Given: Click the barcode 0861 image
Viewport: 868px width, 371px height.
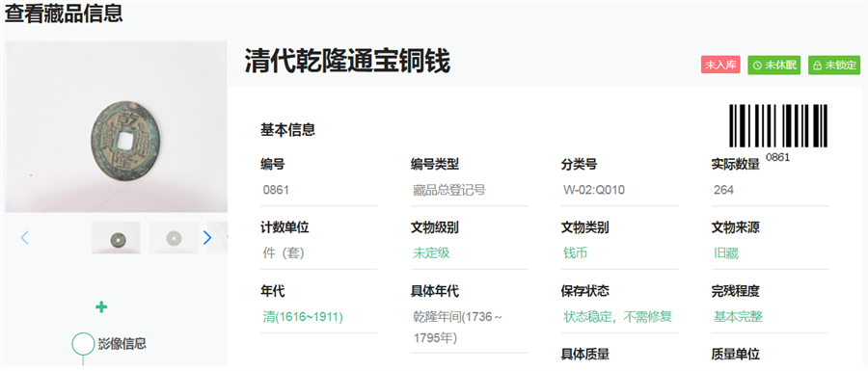Looking at the screenshot, I should [777, 133].
